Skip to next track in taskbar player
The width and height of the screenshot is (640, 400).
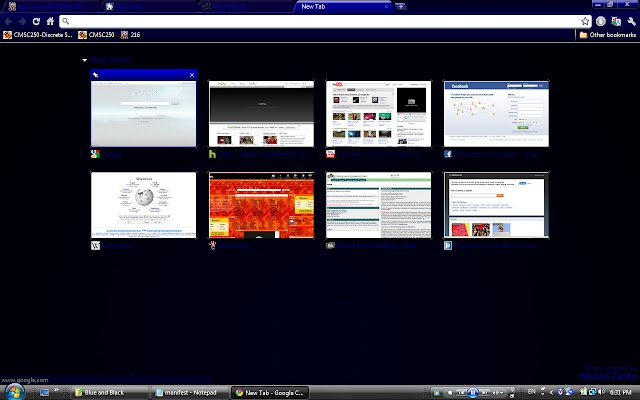(x=485, y=393)
